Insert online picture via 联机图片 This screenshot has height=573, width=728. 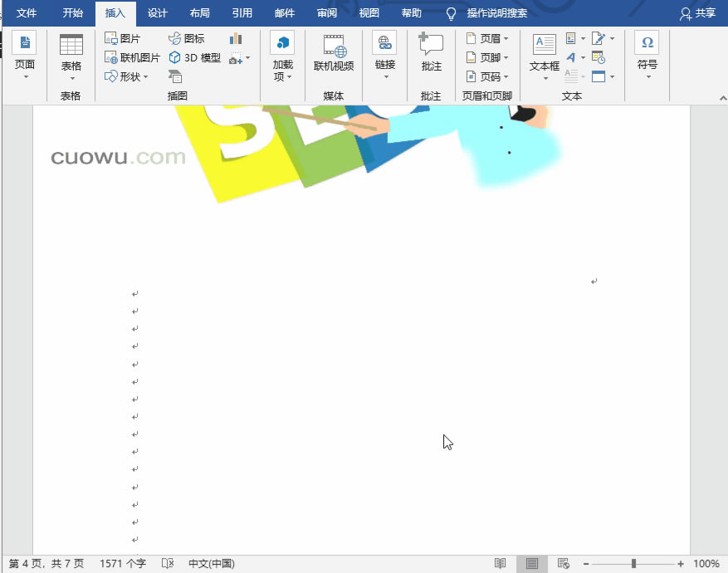pyautogui.click(x=132, y=57)
